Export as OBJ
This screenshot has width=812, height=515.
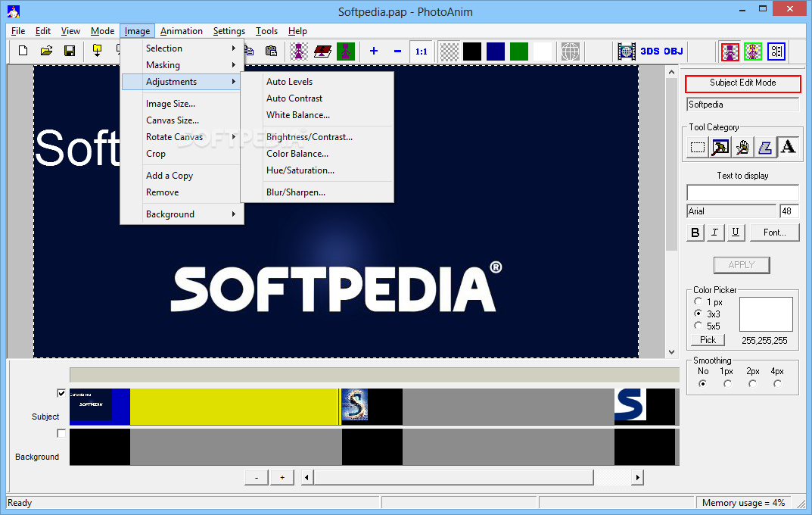(x=674, y=51)
